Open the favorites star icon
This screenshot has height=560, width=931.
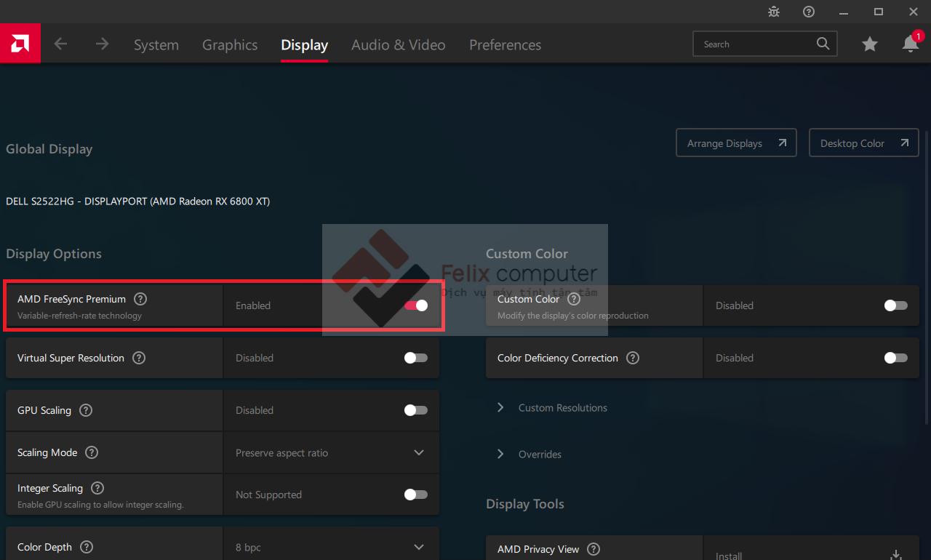point(869,44)
